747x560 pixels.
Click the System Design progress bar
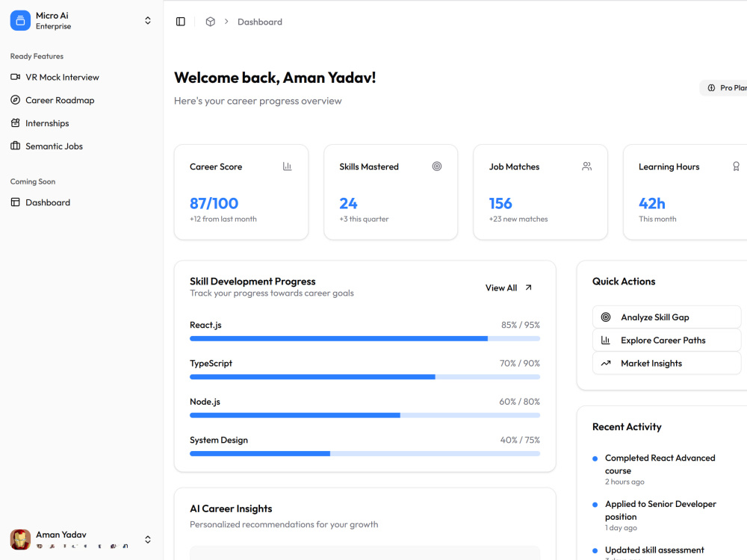[365, 453]
